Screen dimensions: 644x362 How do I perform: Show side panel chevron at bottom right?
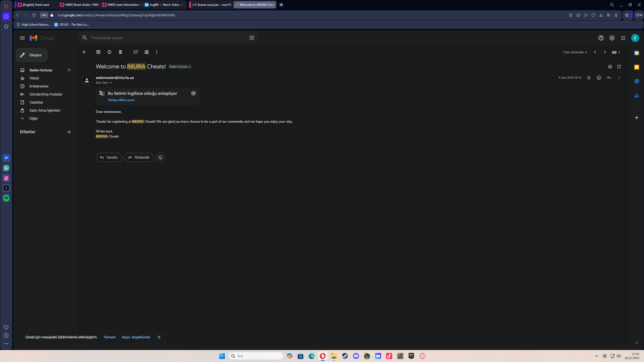[637, 343]
